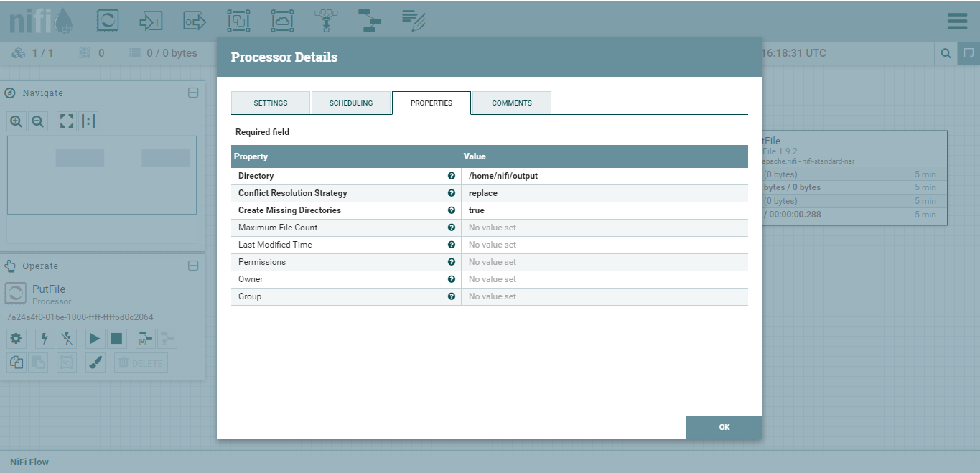
Task: Click the Funnel toolbar icon
Action: click(x=326, y=21)
